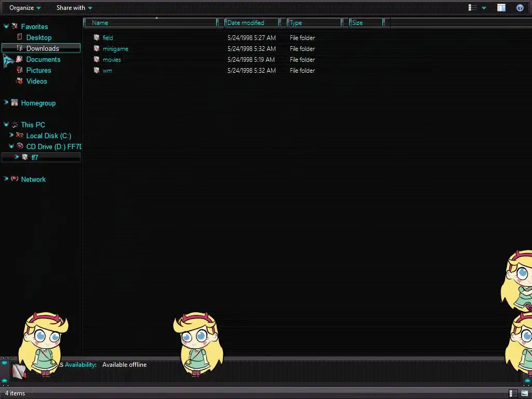This screenshot has height=399, width=532.
Task: Click date 5/24/1998 5:27 AM of field
Action: tap(251, 37)
